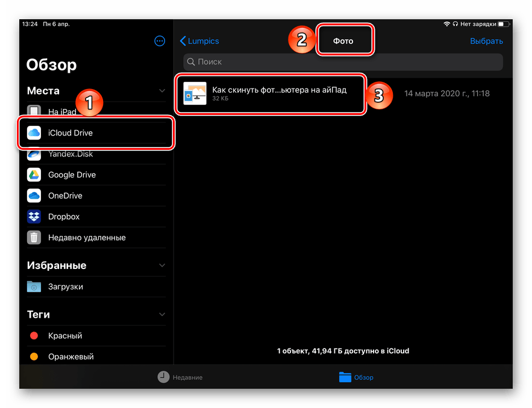Screen dimensions: 532x408
Task: Open the Как скинуть фот file thumbnail
Action: point(195,93)
